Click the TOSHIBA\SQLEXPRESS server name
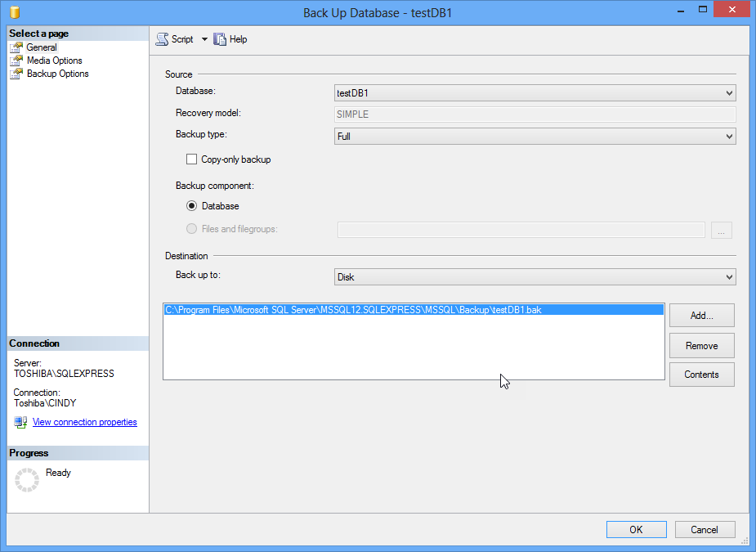756x552 pixels. click(x=64, y=374)
